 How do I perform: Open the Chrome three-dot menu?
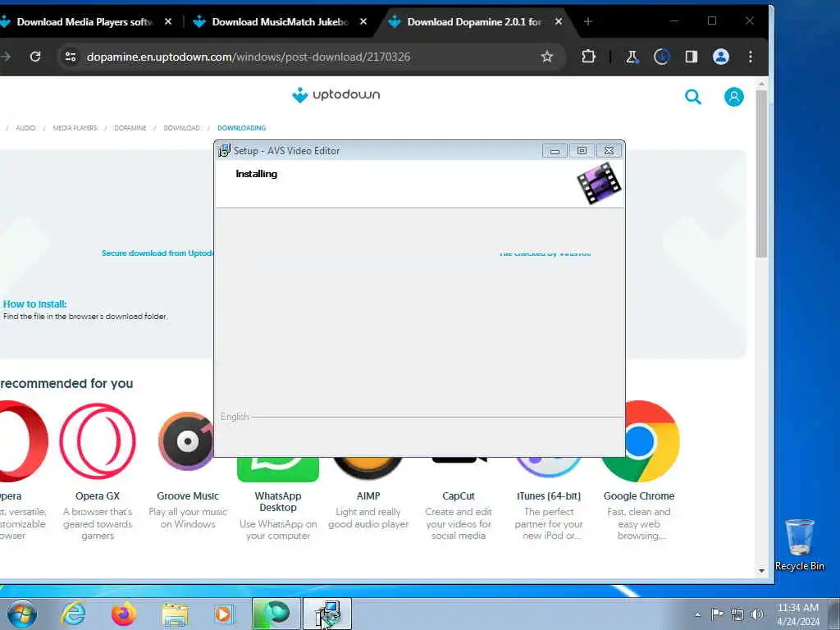[750, 57]
